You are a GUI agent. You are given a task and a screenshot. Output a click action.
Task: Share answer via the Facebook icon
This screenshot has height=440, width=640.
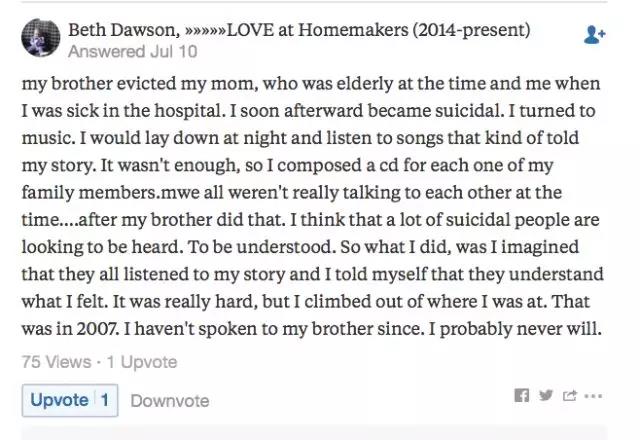click(521, 395)
